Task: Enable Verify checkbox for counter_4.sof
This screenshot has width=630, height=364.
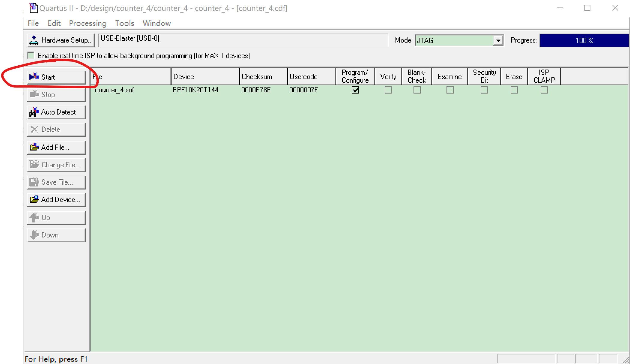Action: pos(388,90)
